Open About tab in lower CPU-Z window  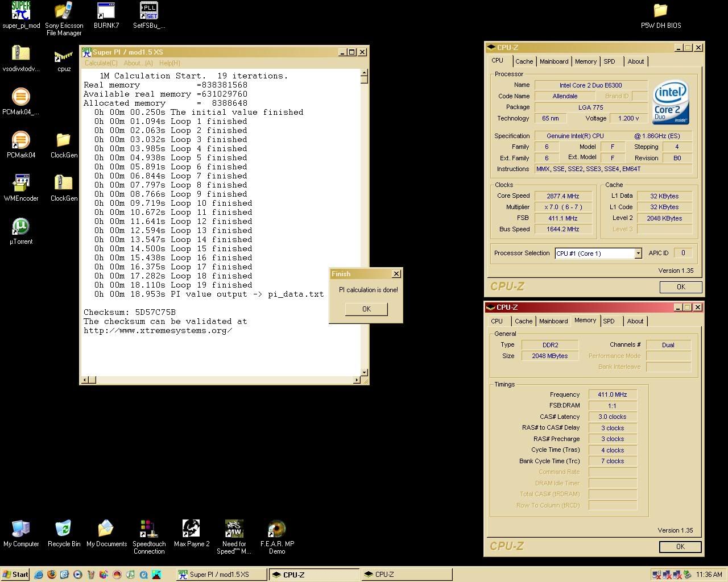point(635,321)
